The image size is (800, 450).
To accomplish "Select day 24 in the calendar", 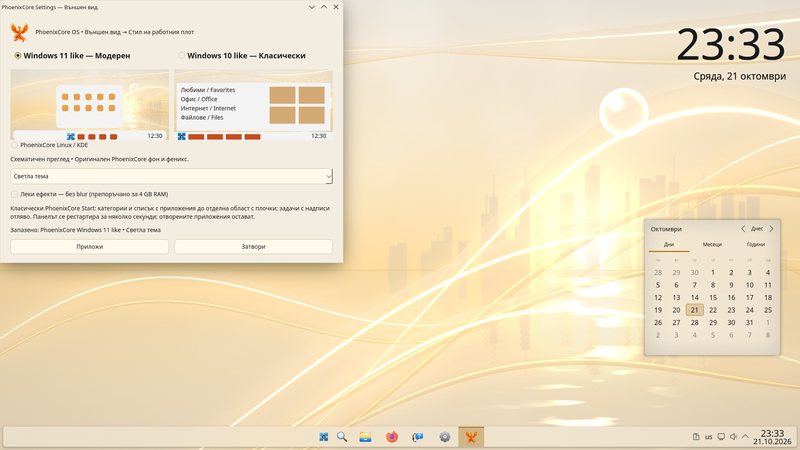I will click(749, 310).
